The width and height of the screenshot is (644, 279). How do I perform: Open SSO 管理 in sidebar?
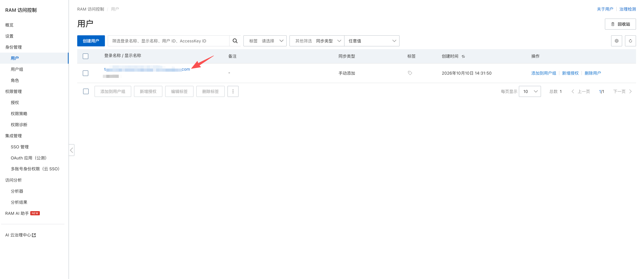20,147
